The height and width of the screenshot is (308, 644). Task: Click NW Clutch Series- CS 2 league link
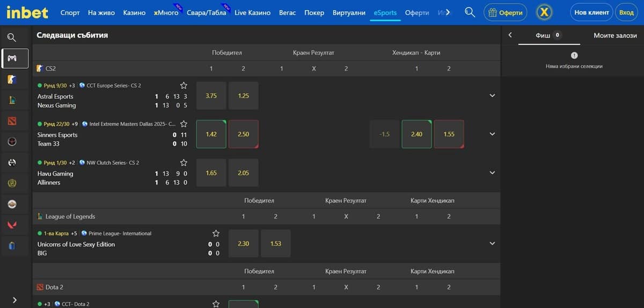point(113,162)
